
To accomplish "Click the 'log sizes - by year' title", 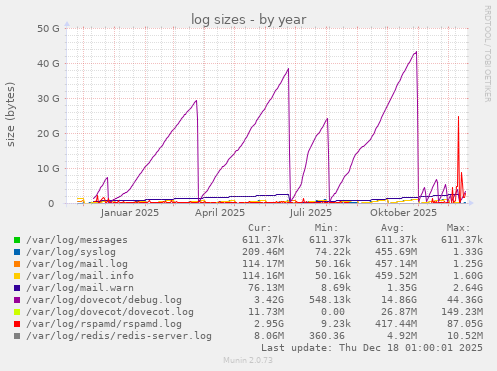I will click(x=248, y=19).
